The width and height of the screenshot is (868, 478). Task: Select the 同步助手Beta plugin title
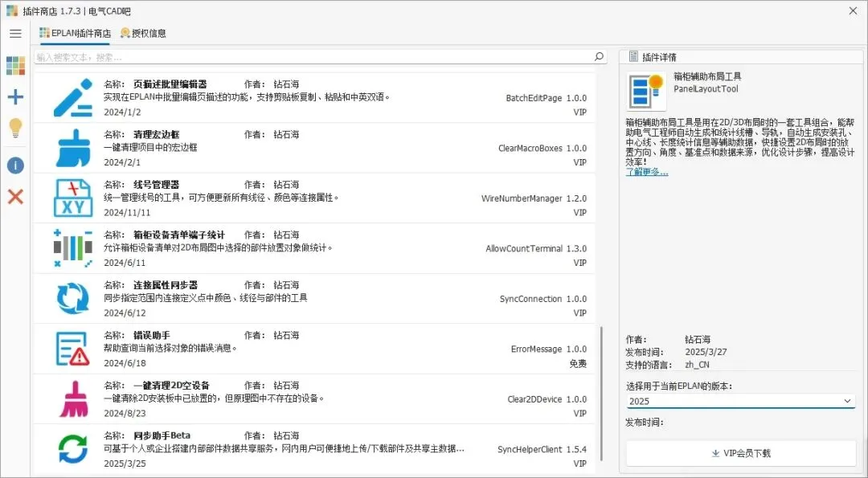(162, 436)
